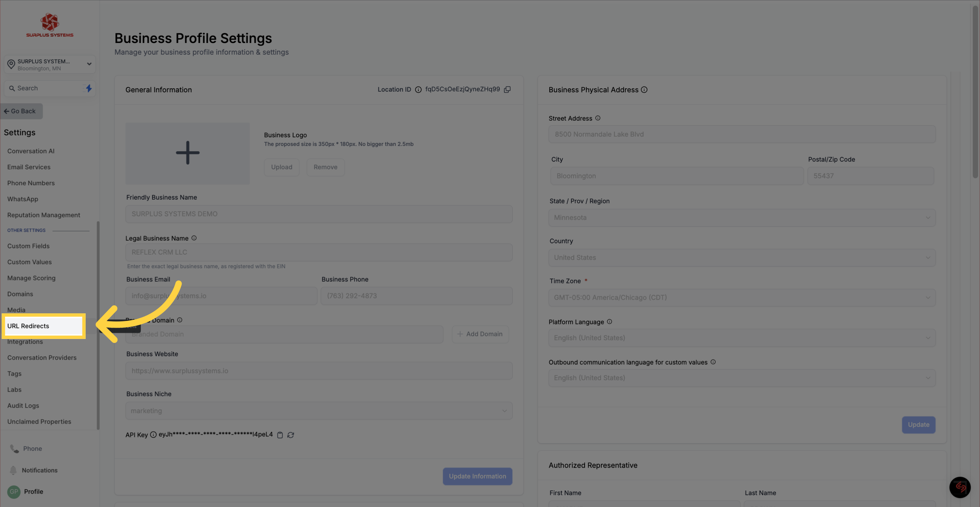Click the info icon next to Legal Business Name
980x507 pixels.
coord(194,239)
